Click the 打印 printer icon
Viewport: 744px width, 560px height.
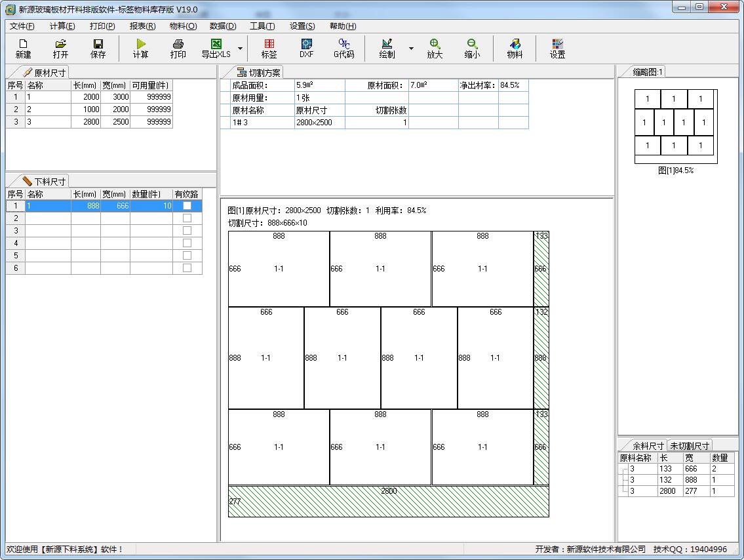[x=178, y=49]
